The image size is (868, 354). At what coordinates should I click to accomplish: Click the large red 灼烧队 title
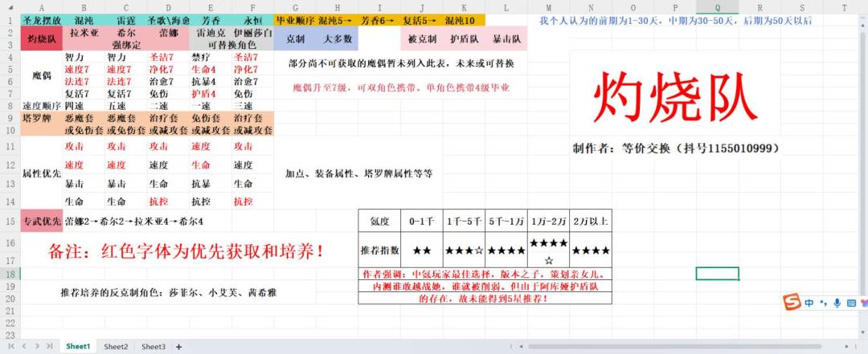675,97
